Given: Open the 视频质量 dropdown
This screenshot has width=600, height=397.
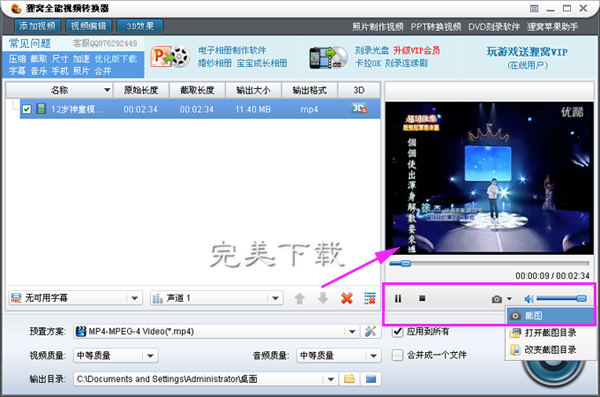Looking at the screenshot, I should (116, 356).
